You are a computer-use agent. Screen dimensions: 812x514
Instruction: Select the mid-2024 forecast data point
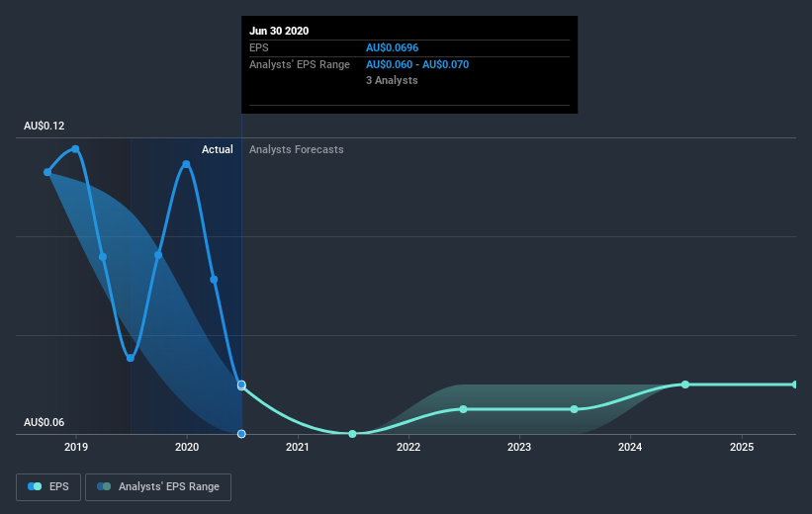pyautogui.click(x=684, y=385)
